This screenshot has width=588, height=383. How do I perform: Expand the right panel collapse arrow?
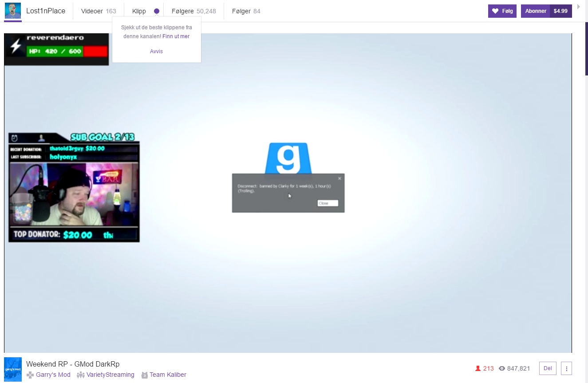579,7
